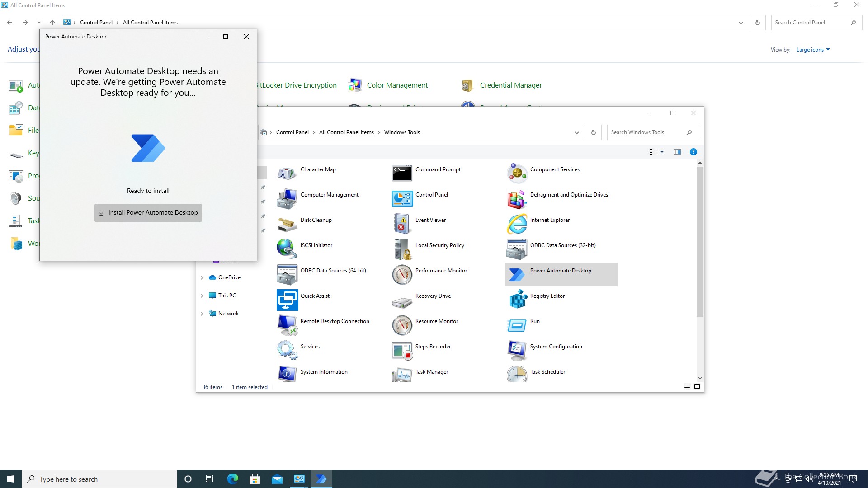Select OneDrive in navigation pane
The width and height of the screenshot is (868, 488).
225,277
